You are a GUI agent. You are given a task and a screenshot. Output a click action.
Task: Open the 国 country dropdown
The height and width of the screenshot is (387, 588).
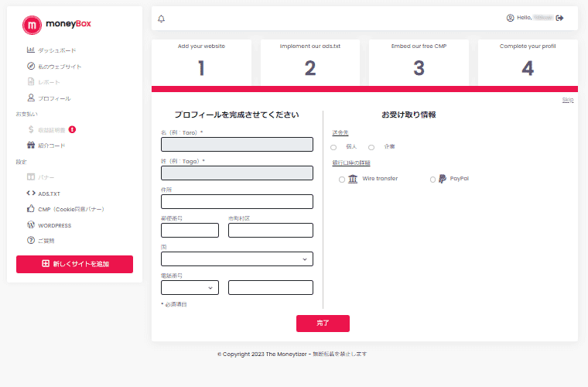[237, 259]
